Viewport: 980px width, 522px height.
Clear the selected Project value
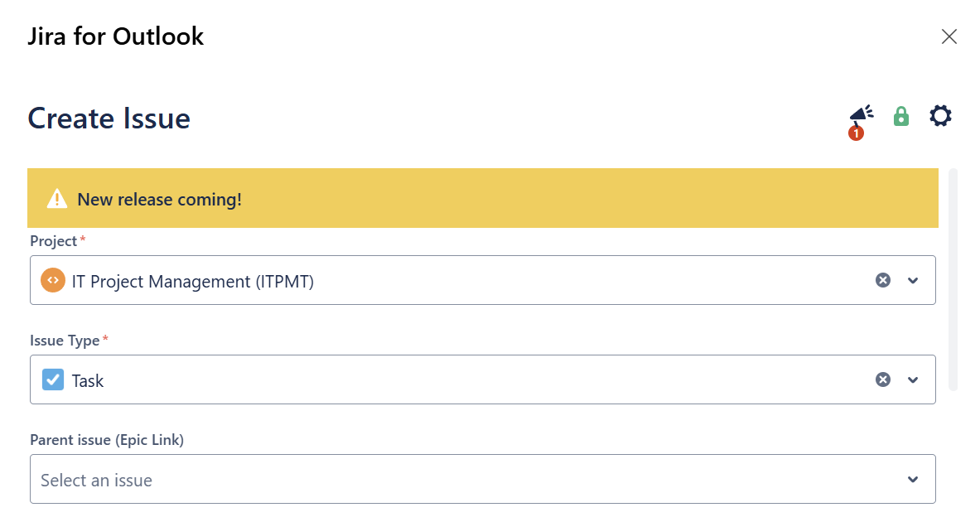883,280
